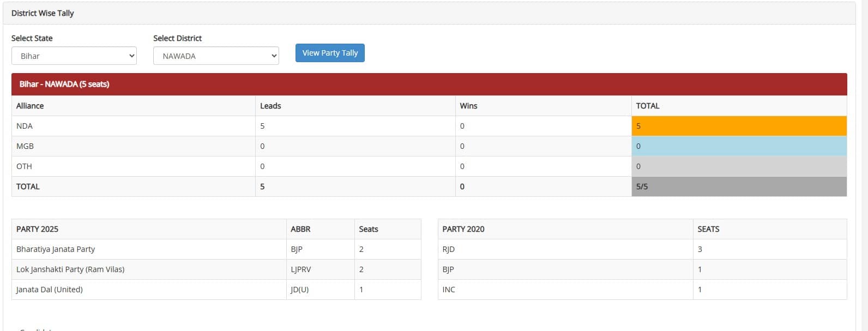Select the NDA alliance row label

tap(25, 126)
